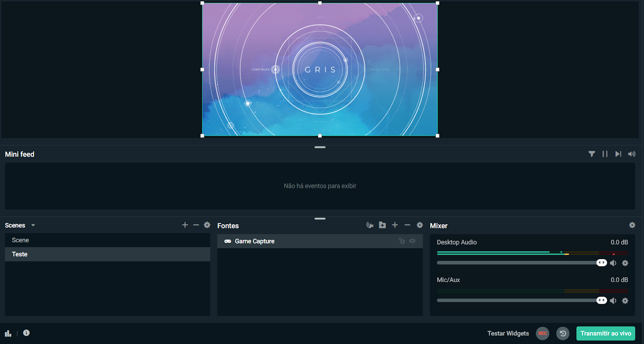This screenshot has height=344, width=644.
Task: Select the Game Capture source
Action: tap(320, 241)
